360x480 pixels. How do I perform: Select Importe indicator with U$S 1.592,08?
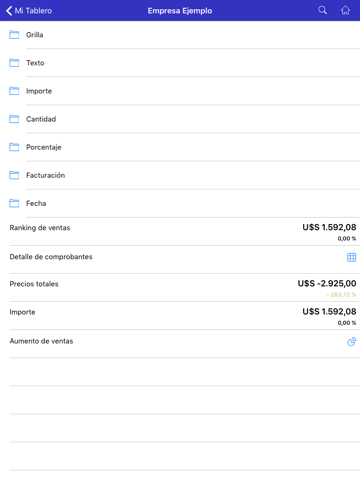[180, 316]
